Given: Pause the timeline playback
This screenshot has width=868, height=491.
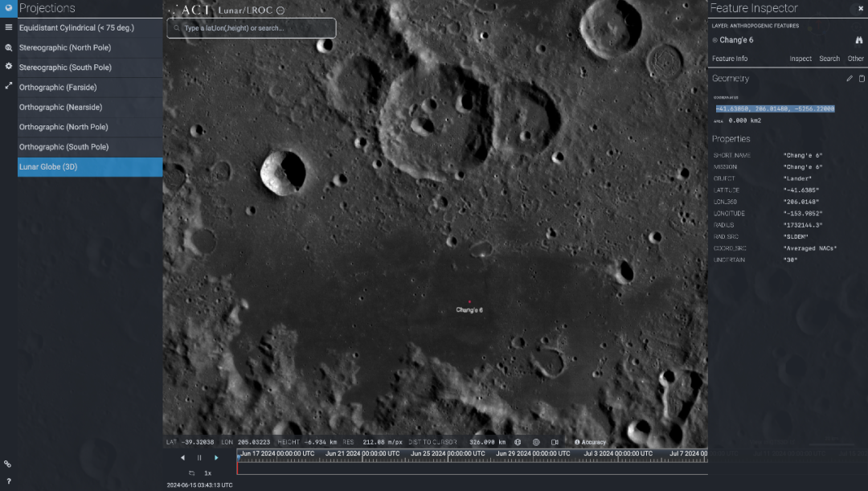Looking at the screenshot, I should point(199,458).
